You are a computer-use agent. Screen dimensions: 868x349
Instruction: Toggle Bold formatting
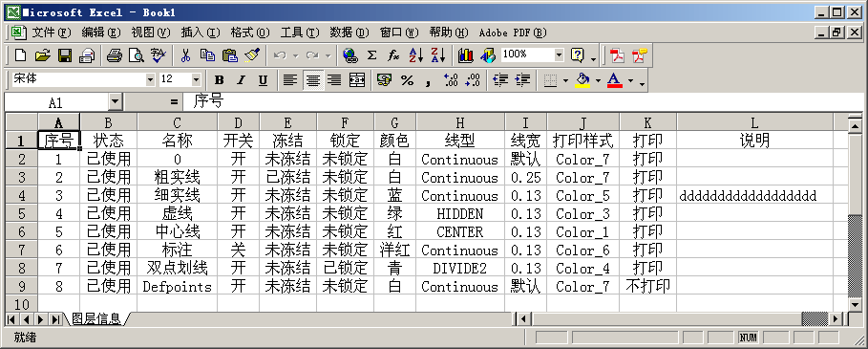tap(220, 80)
